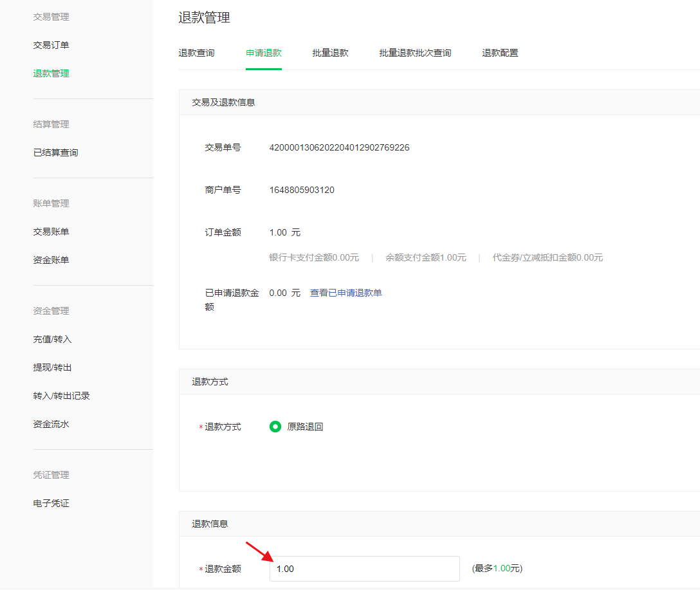Go to 充值/转入 in the sidebar
This screenshot has height=590, width=700.
52,339
